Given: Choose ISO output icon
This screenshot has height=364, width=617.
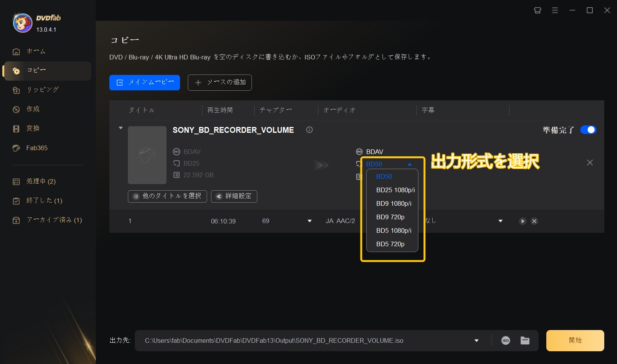Looking at the screenshot, I should (x=505, y=340).
